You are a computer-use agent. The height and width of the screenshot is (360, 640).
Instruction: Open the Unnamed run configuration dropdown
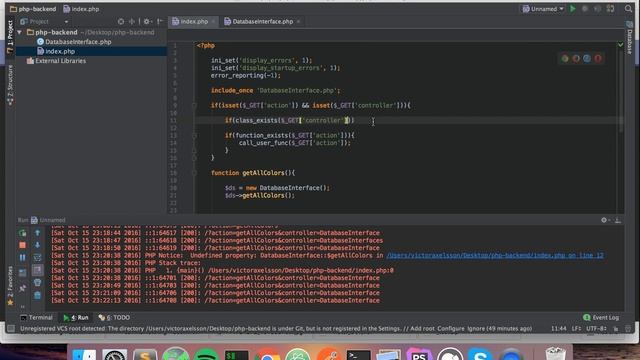click(543, 9)
